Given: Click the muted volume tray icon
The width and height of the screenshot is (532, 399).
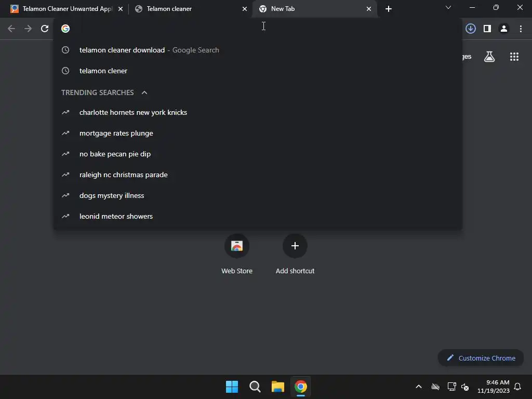Looking at the screenshot, I should click(x=465, y=387).
